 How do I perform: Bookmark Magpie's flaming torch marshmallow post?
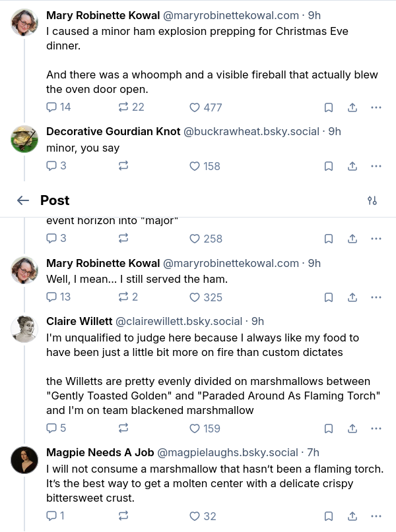click(x=328, y=516)
